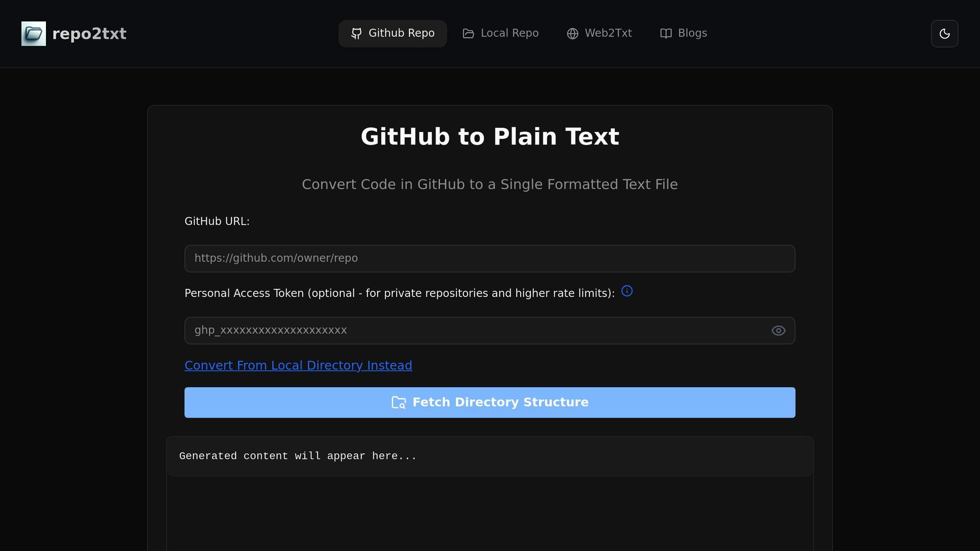980x551 pixels.
Task: Open the info tooltip about Personal Access Token
Action: (627, 291)
